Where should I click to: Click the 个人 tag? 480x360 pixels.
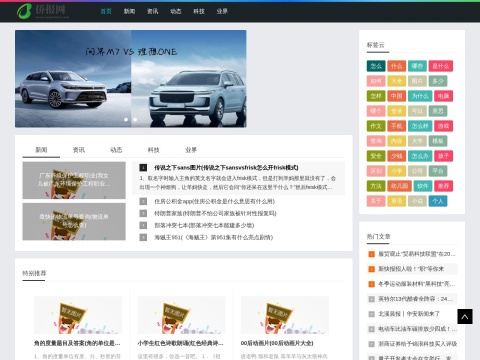click(438, 201)
